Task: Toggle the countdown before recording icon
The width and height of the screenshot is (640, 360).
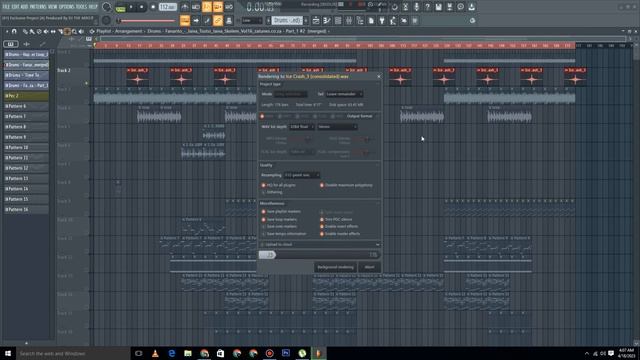Action: pyautogui.click(x=207, y=7)
